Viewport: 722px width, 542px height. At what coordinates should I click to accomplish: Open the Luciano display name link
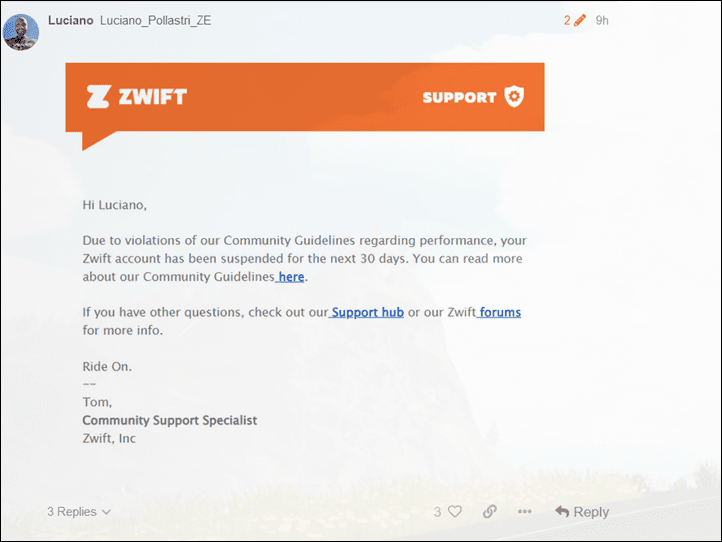[x=70, y=21]
